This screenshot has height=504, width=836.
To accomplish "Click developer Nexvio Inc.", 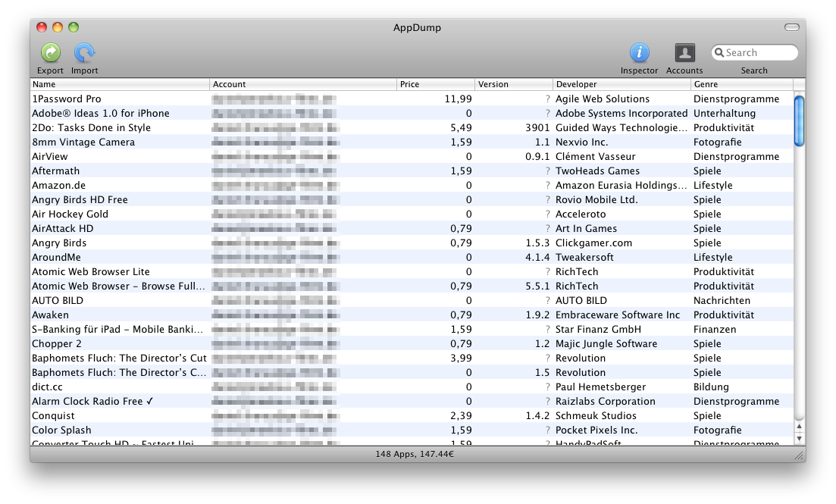I will click(581, 142).
